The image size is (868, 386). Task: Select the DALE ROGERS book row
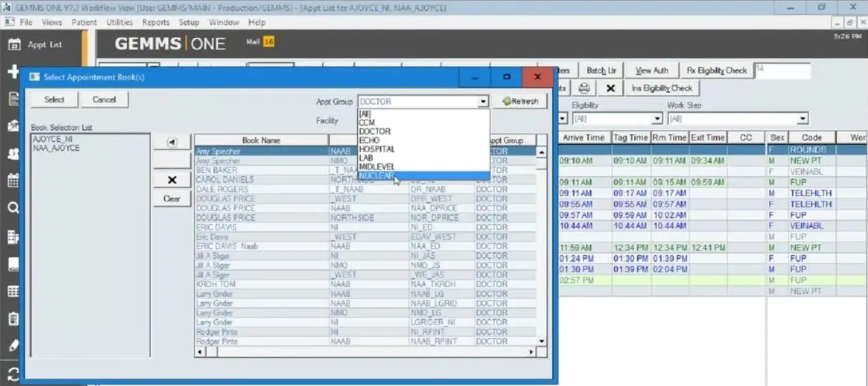coord(365,189)
